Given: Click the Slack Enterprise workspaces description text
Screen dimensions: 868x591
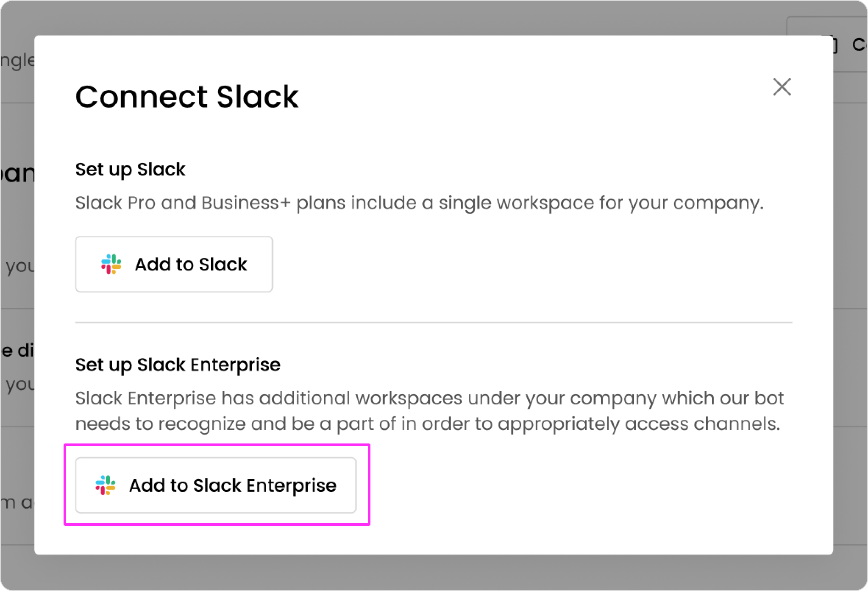Looking at the screenshot, I should click(430, 410).
